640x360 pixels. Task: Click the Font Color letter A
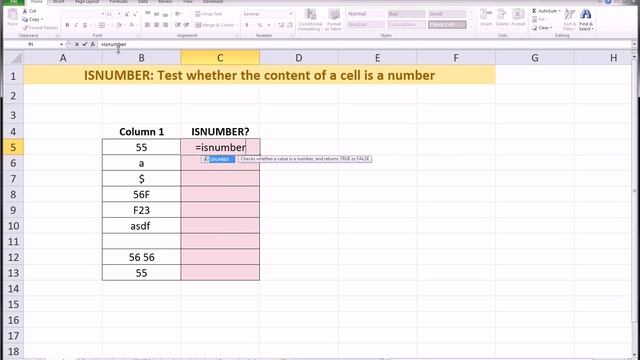pos(131,25)
